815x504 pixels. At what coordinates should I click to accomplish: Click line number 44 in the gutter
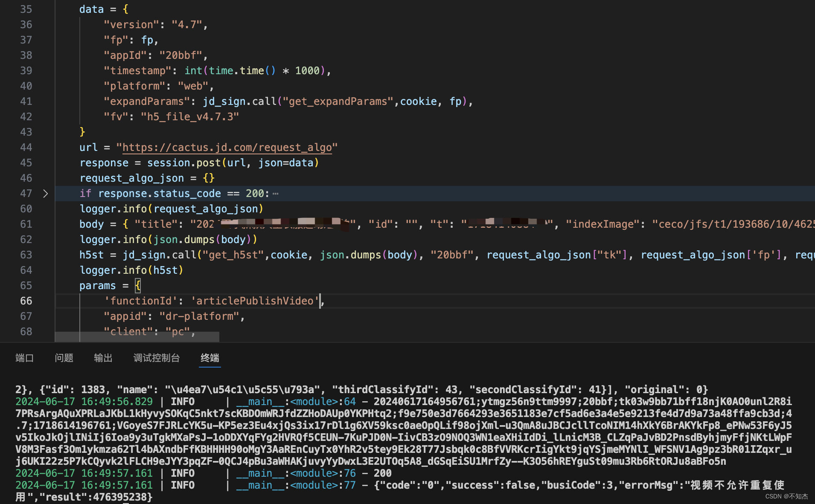(26, 148)
